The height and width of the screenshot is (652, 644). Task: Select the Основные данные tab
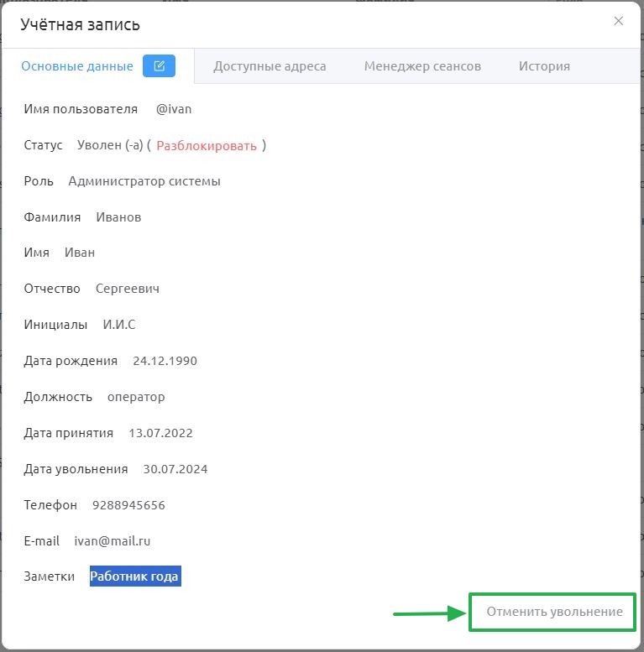click(77, 66)
